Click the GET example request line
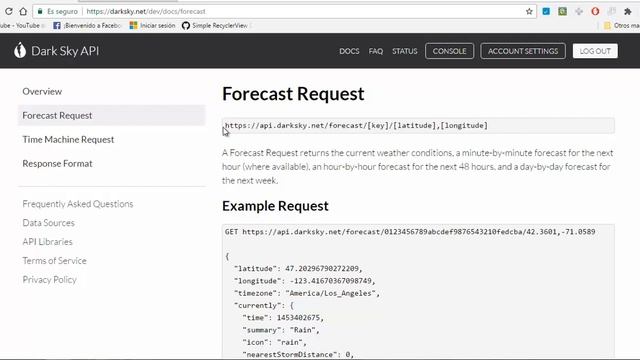 [410, 232]
